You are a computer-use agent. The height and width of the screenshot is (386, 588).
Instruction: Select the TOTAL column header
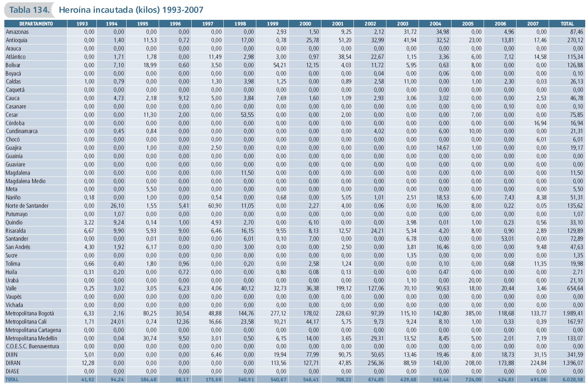[x=567, y=24]
